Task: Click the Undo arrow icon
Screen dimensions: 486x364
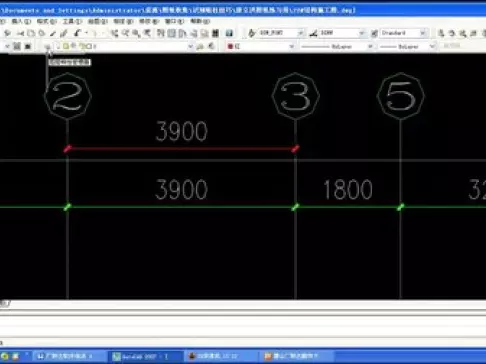Action: [x=77, y=33]
